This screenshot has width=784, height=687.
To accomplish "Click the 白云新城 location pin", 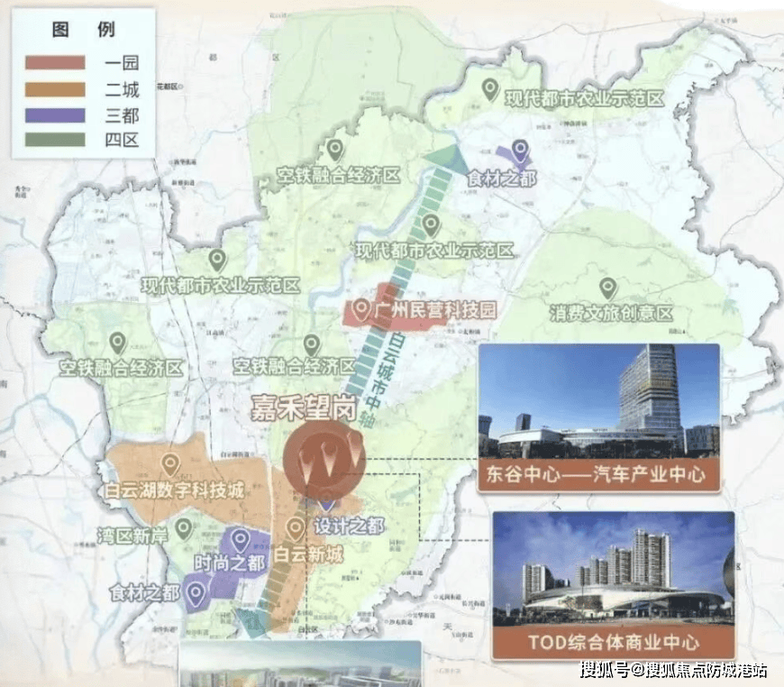I will pyautogui.click(x=296, y=528).
